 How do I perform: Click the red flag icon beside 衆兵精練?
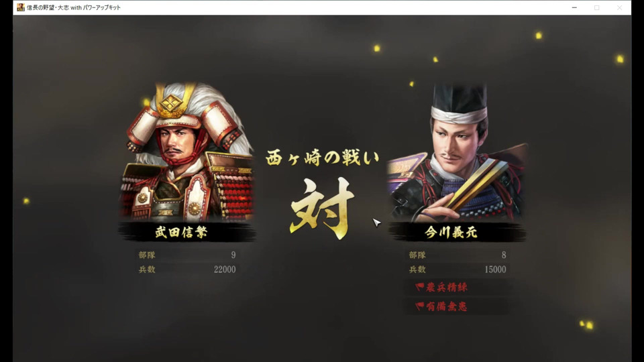point(419,287)
